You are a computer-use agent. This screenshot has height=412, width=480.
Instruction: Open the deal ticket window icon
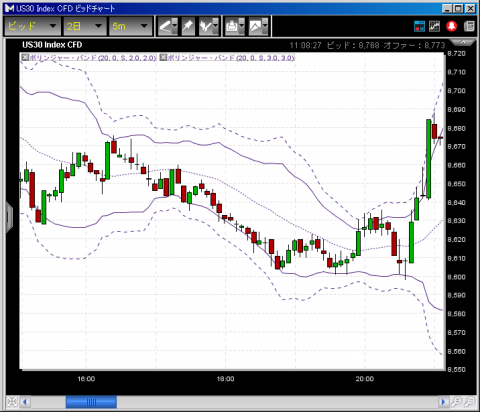pyautogui.click(x=419, y=26)
